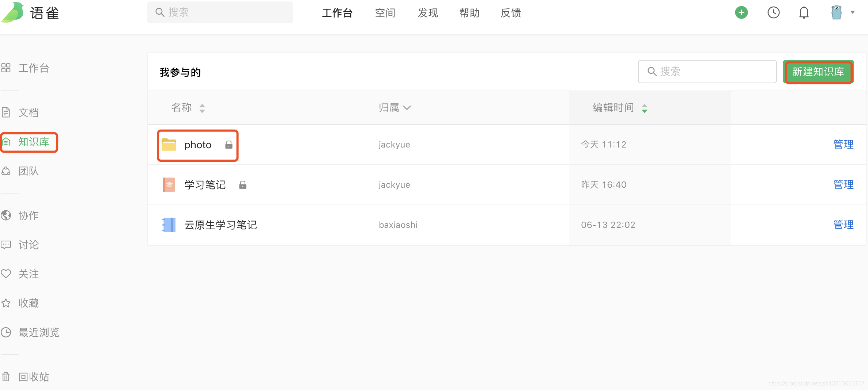Select 团队 label in left sidebar
This screenshot has width=868, height=390.
pyautogui.click(x=29, y=171)
